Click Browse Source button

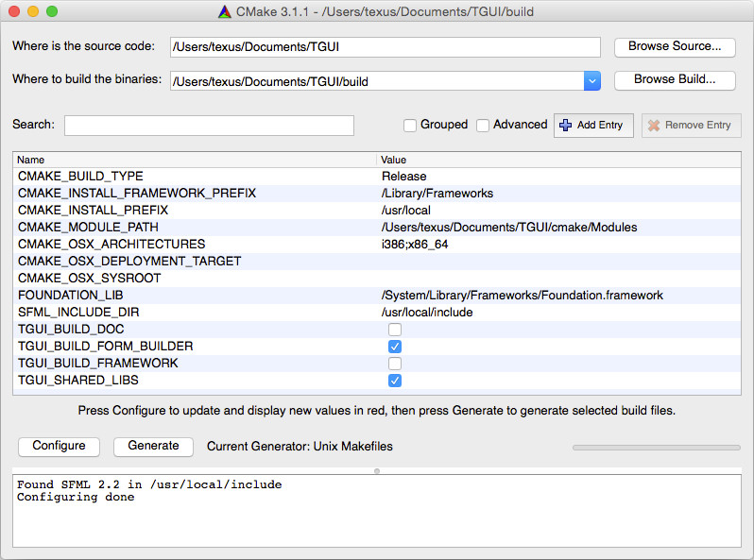[x=675, y=47]
